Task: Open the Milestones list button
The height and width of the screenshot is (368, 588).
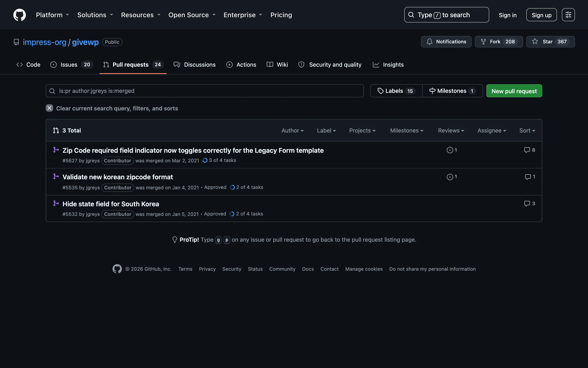Action: [x=452, y=91]
